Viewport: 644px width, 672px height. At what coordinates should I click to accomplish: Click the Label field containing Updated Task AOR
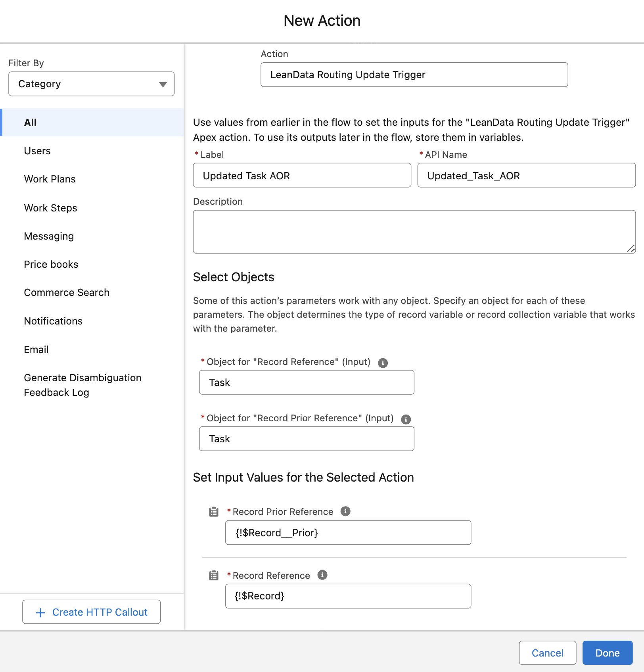pos(302,175)
